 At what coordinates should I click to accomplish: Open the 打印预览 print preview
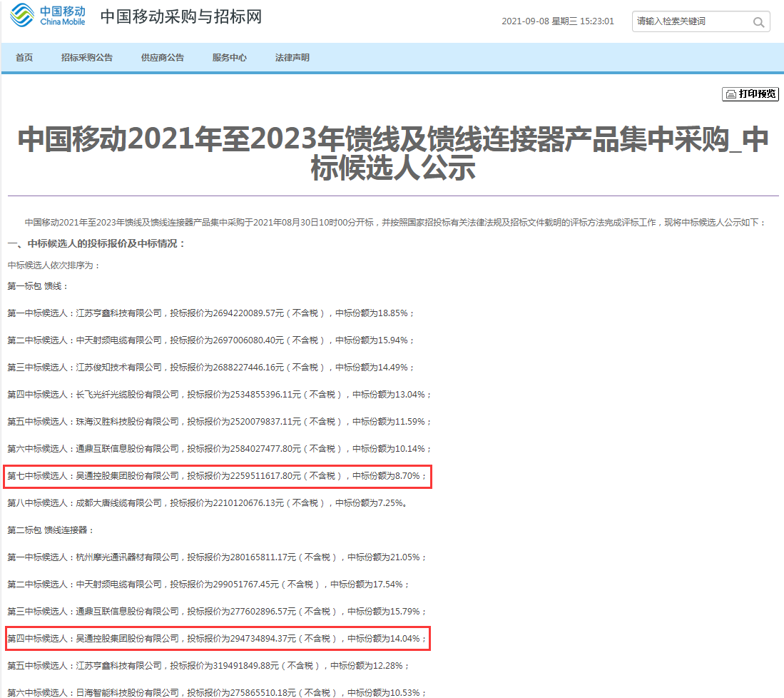tap(751, 94)
